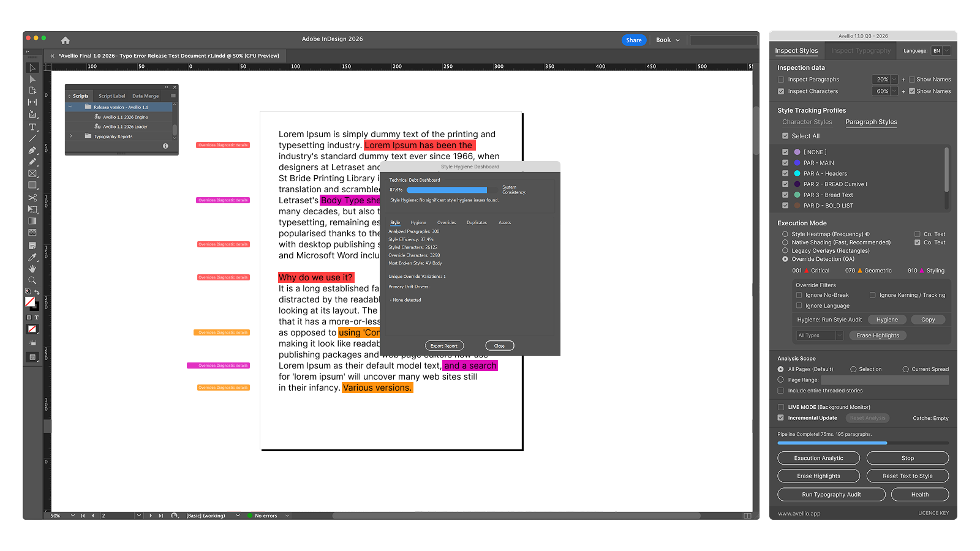Screen dimensions: 980x551
Task: Select Style Heatmap (Frequency) mode
Action: (x=785, y=234)
